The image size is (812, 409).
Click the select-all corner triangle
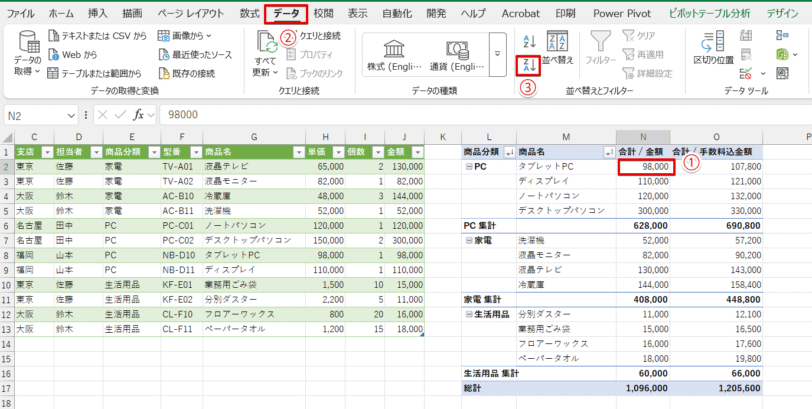7,137
